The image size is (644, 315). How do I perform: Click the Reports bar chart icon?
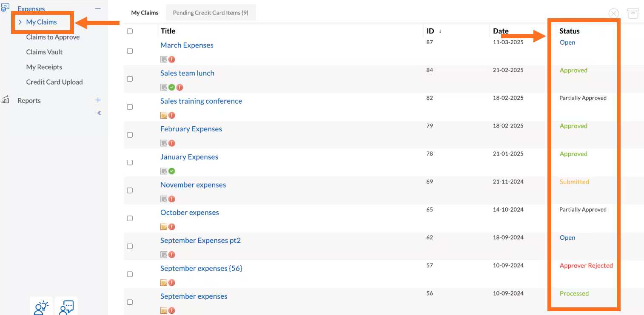point(6,100)
